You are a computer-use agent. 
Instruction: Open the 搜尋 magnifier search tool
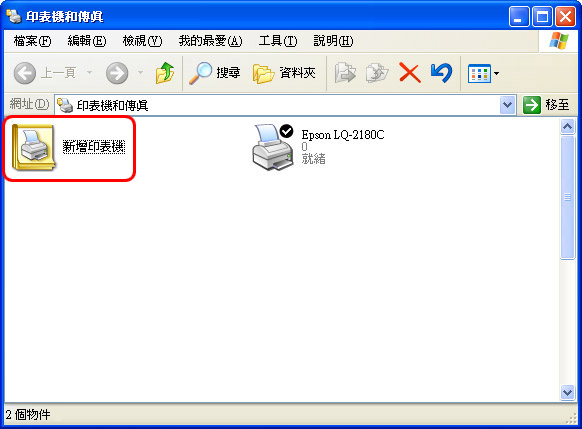[x=215, y=73]
